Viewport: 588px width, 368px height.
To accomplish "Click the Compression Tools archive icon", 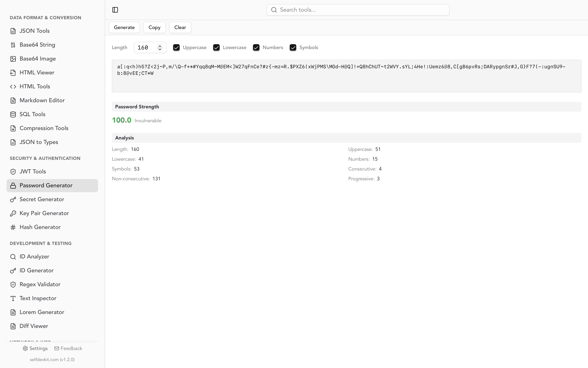I will point(13,128).
